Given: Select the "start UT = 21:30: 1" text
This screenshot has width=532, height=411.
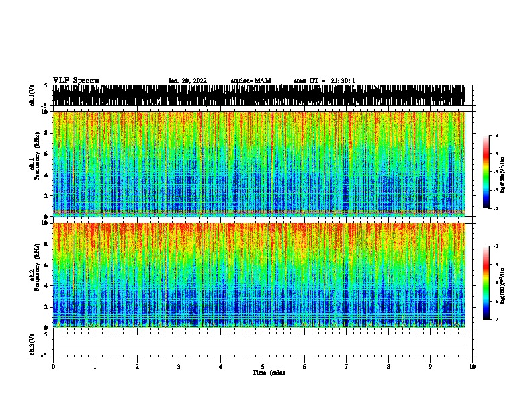Looking at the screenshot, I should [x=324, y=81].
